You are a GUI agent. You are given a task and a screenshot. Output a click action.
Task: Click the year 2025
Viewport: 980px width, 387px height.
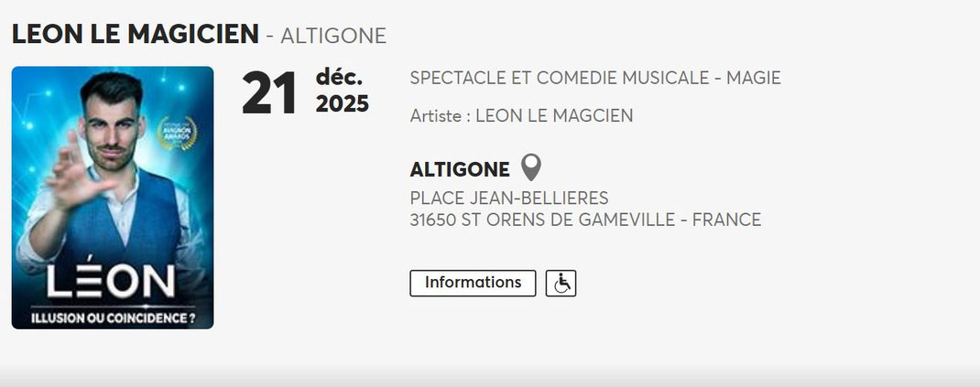[342, 104]
